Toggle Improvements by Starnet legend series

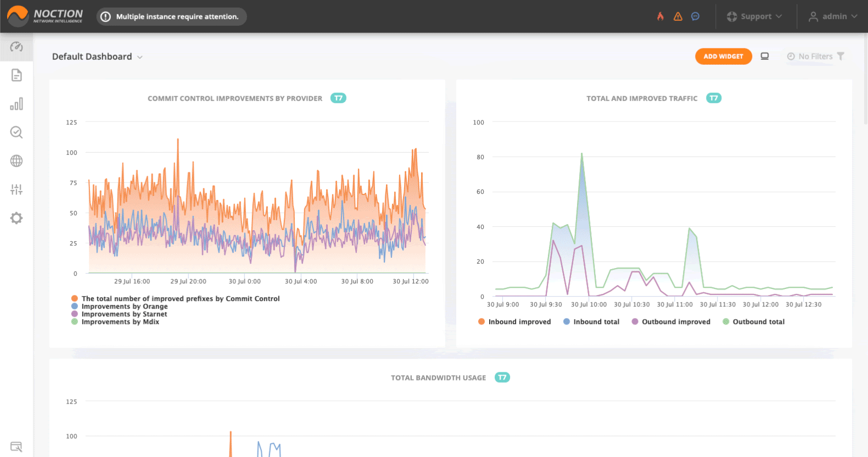click(x=119, y=314)
